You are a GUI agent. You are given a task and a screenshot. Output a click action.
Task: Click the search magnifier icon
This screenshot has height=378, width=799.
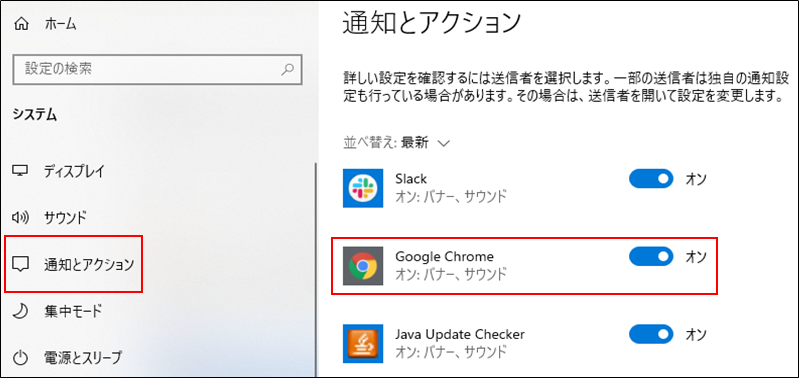pos(288,69)
